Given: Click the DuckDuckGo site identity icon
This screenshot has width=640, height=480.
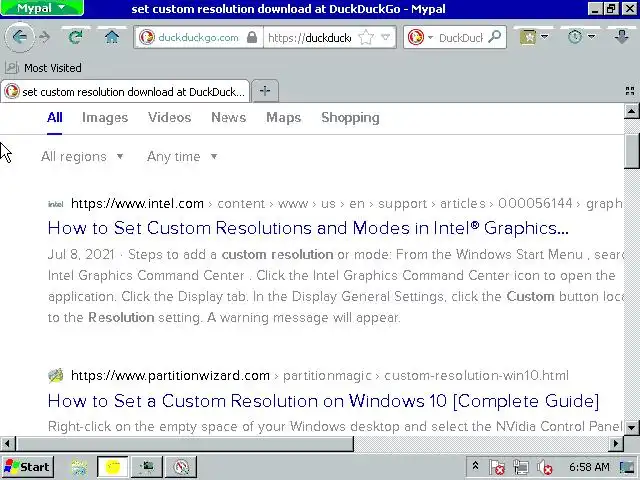Looking at the screenshot, I should pyautogui.click(x=147, y=38).
